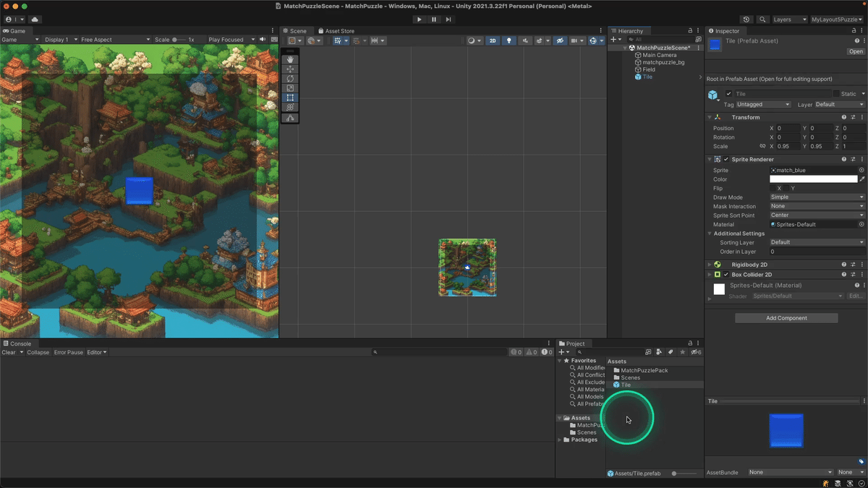Switch to the Scene tab
The height and width of the screenshot is (488, 868).
tap(294, 31)
